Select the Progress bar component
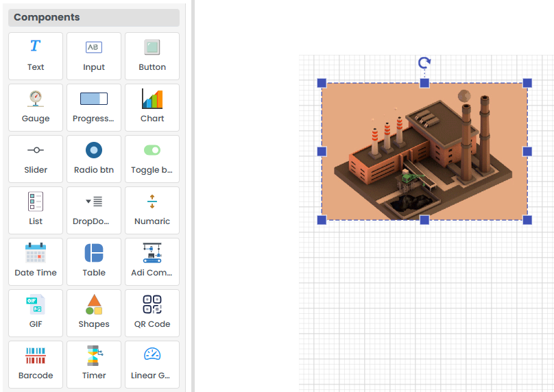This screenshot has width=554, height=392. (94, 108)
